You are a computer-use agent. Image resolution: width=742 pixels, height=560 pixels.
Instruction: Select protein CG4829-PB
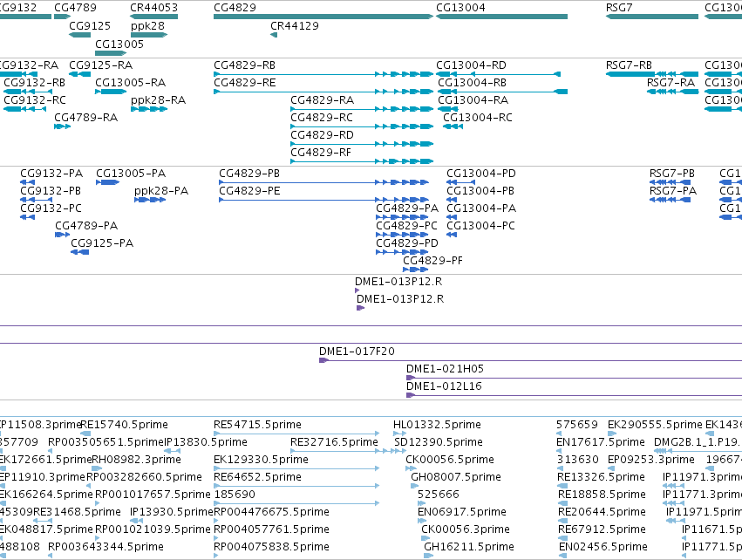(x=323, y=182)
